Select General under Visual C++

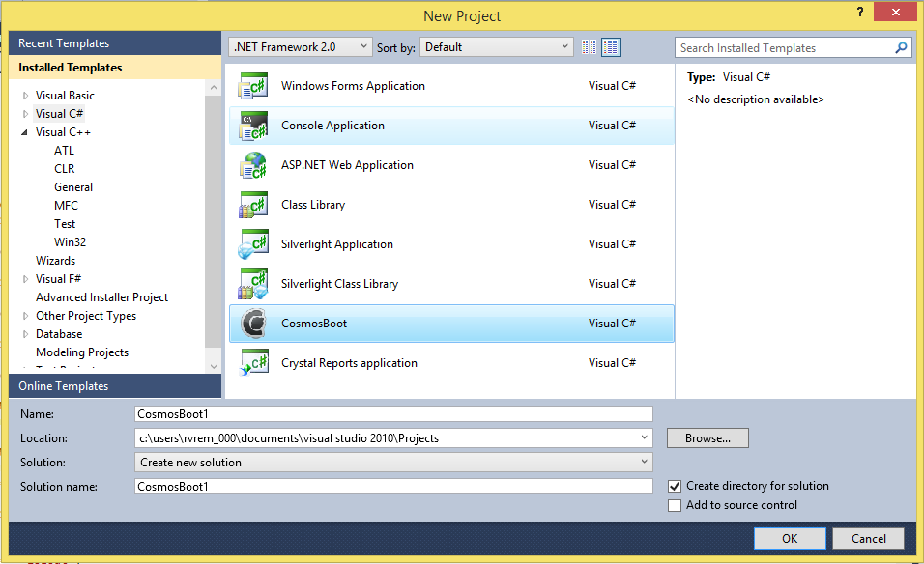point(73,187)
